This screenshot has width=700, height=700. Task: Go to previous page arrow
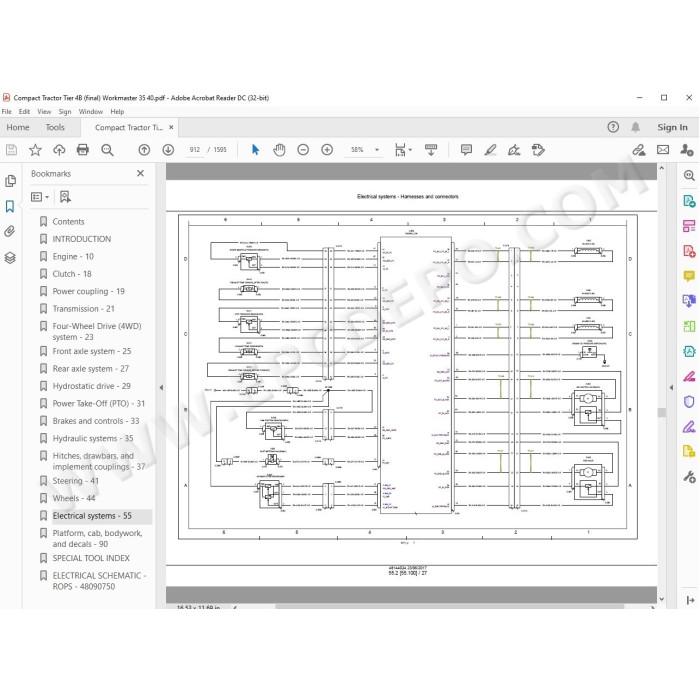tap(144, 150)
